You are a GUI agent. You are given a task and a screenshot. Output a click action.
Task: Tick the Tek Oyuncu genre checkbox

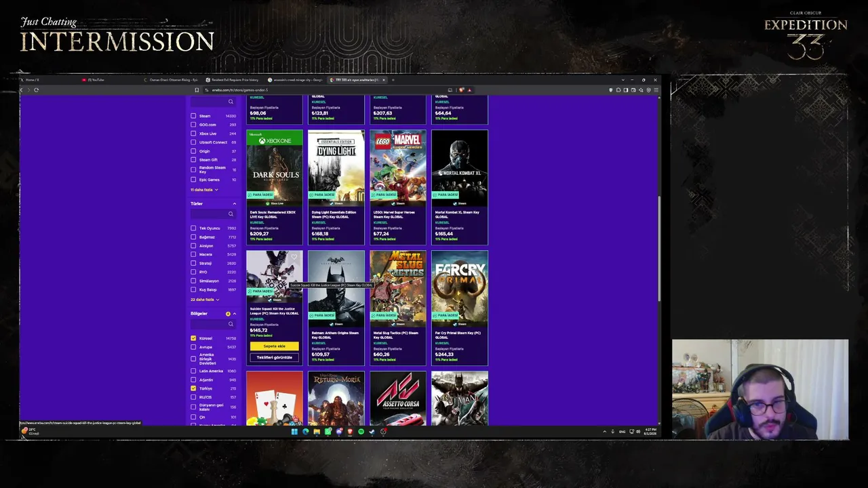pos(193,228)
